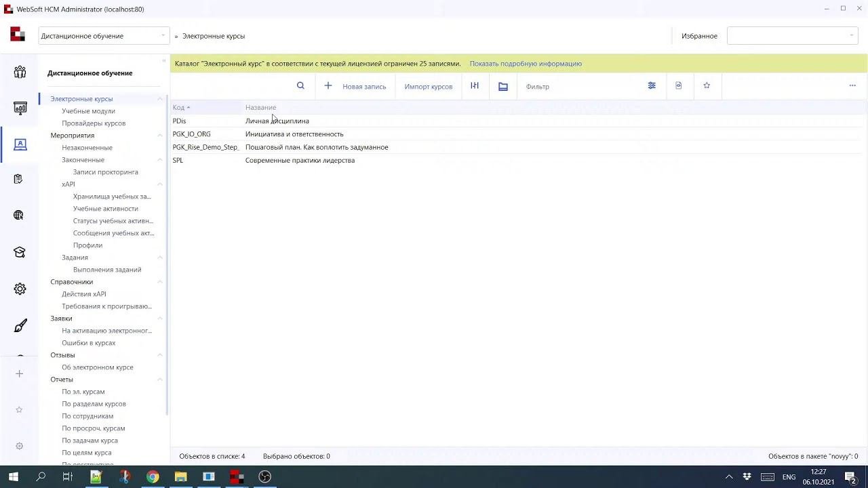Click the document export icon in the toolbar
This screenshot has width=868, height=488.
(x=679, y=85)
